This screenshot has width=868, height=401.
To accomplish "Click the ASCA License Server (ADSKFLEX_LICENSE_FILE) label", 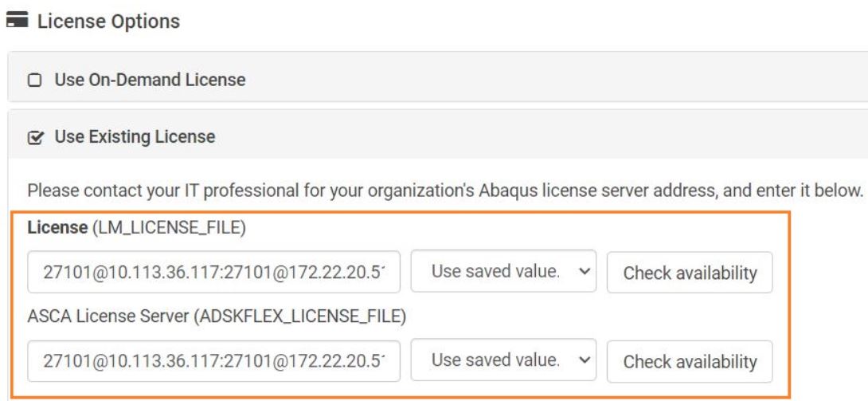I will click(217, 316).
